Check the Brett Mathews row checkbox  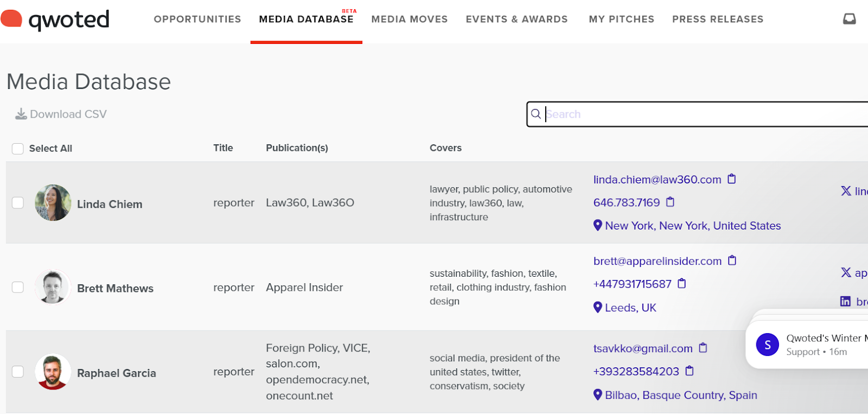pyautogui.click(x=18, y=287)
